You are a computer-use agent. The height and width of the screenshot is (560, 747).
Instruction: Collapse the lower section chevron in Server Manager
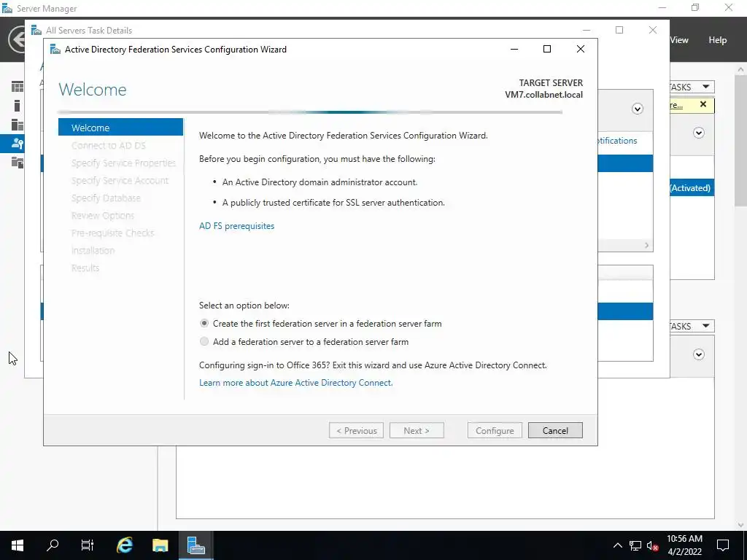[x=699, y=354]
